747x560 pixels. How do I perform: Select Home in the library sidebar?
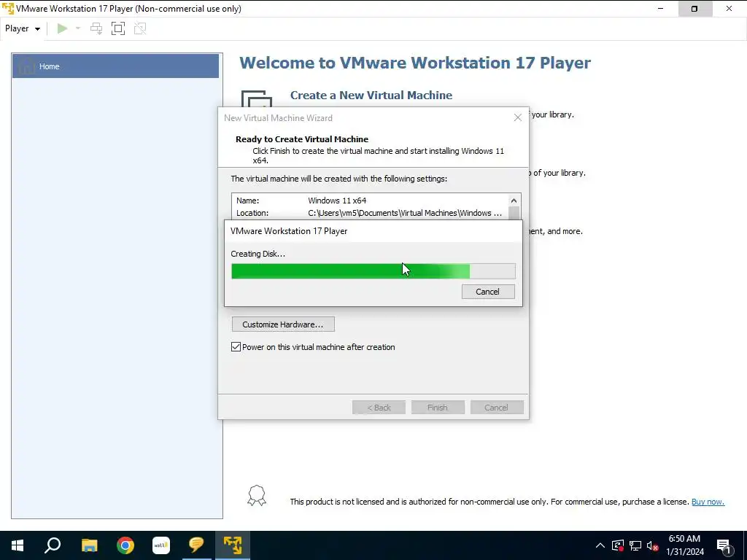point(115,66)
